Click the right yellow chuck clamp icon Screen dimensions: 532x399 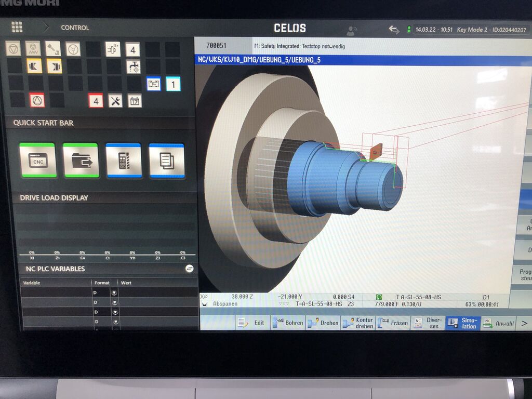54,66
